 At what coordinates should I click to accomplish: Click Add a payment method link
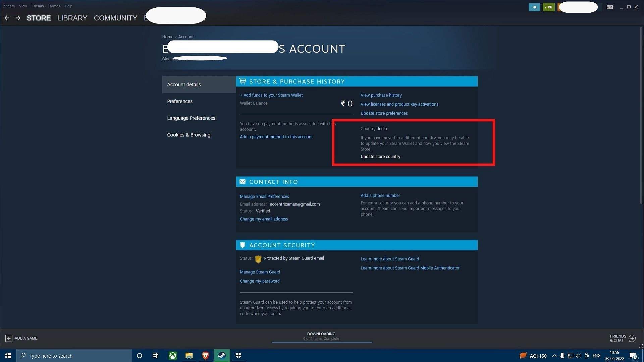276,136
